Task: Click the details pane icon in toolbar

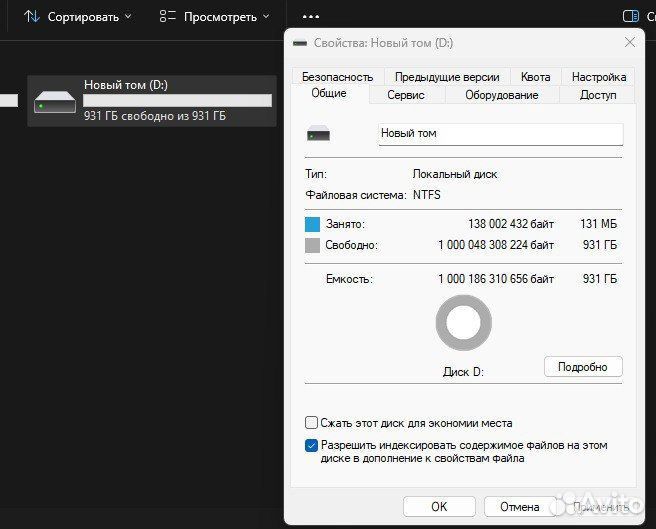Action: coord(631,17)
